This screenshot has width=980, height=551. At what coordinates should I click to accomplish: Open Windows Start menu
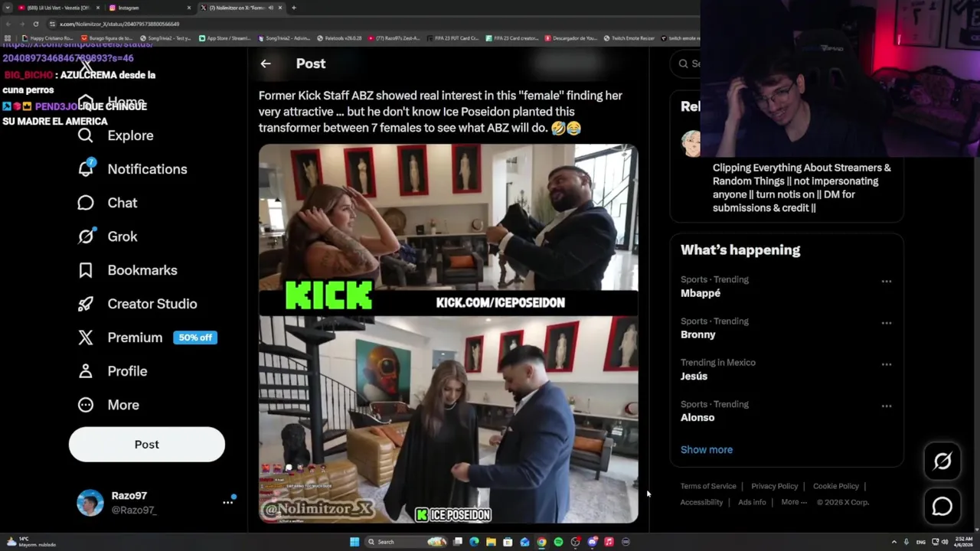pyautogui.click(x=354, y=542)
